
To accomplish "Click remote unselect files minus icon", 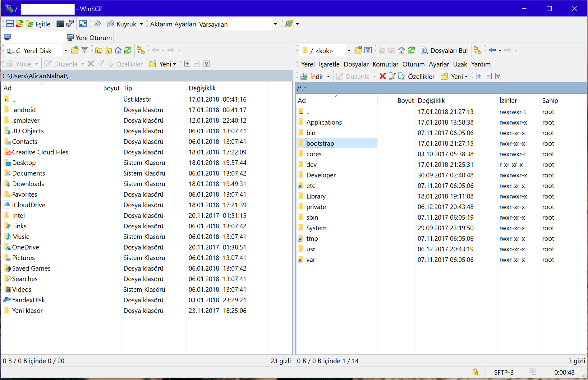I will 489,76.
